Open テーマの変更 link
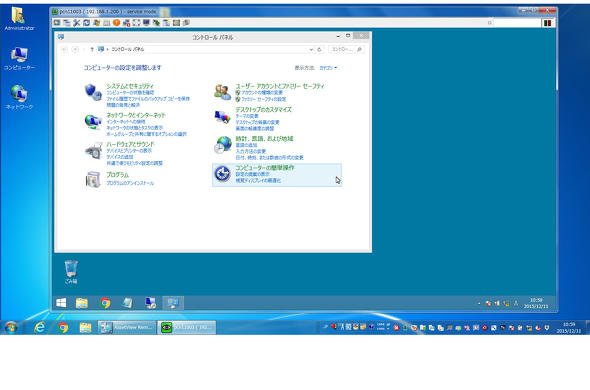 [247, 116]
